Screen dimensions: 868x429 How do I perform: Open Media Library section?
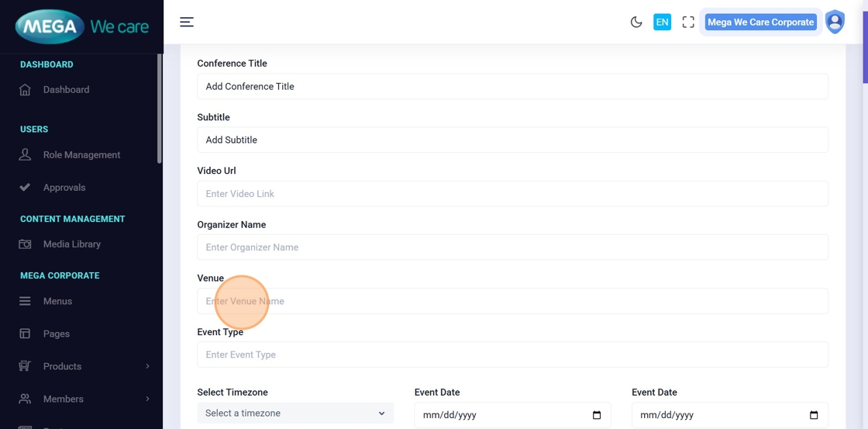(x=72, y=244)
